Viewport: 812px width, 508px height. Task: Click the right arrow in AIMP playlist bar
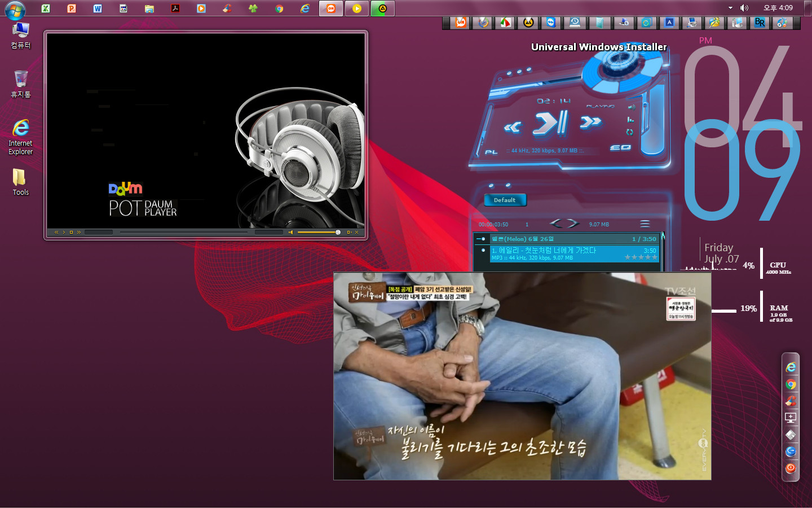tap(573, 224)
